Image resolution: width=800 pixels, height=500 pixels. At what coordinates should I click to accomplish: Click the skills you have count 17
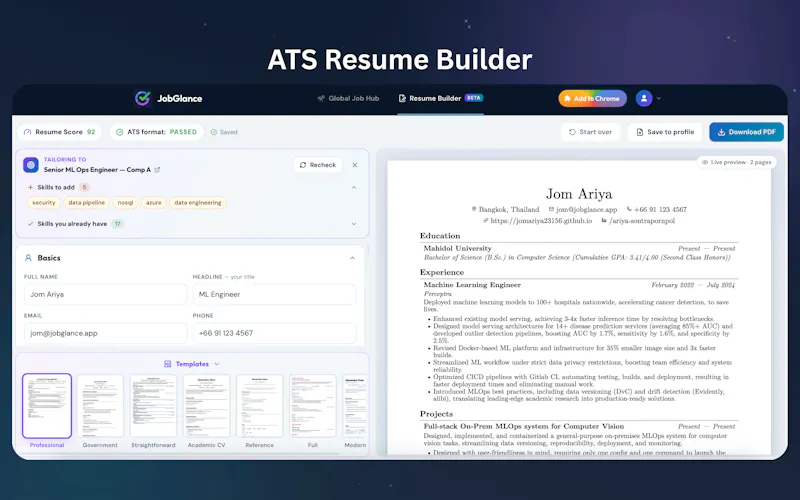pos(117,224)
